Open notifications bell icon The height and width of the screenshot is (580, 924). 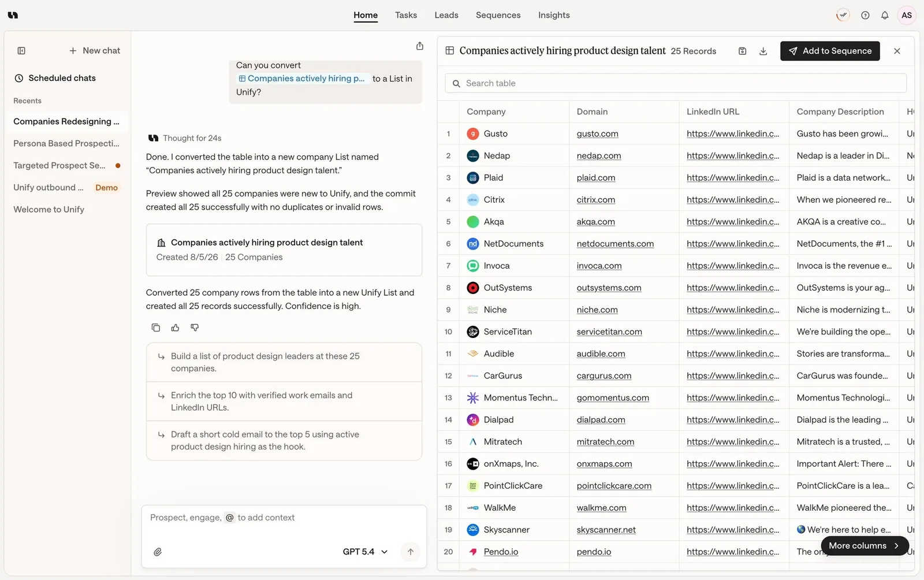tap(885, 16)
